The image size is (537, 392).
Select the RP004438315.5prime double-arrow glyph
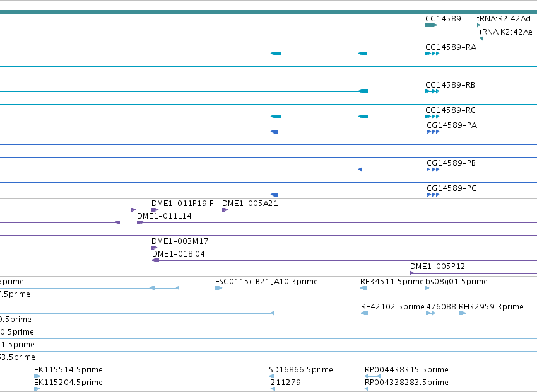(x=372, y=376)
